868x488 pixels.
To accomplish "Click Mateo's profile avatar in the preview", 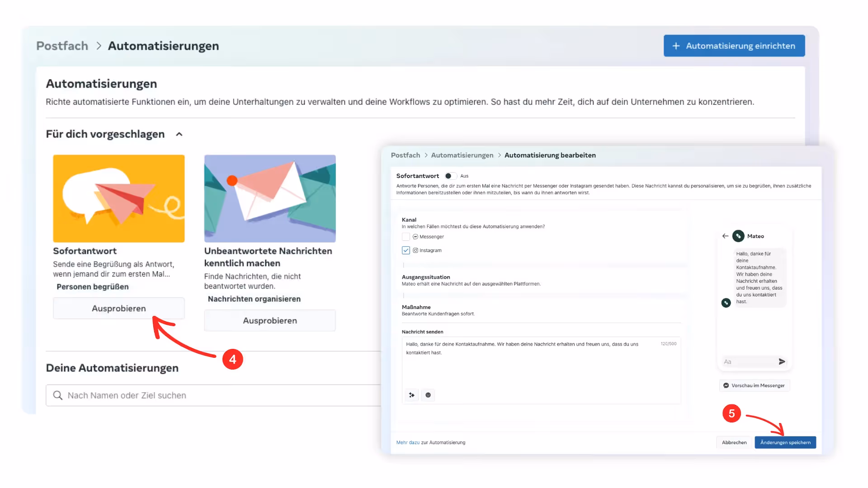I will (x=738, y=236).
